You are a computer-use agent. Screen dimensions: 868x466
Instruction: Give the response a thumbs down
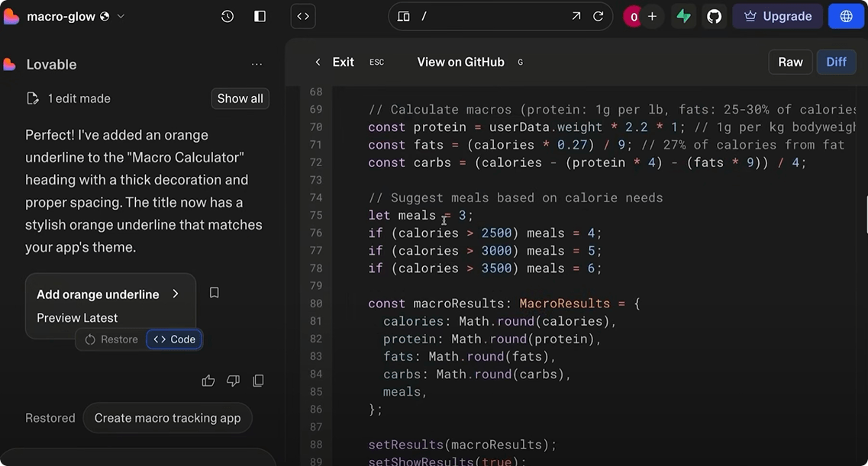pyautogui.click(x=234, y=381)
